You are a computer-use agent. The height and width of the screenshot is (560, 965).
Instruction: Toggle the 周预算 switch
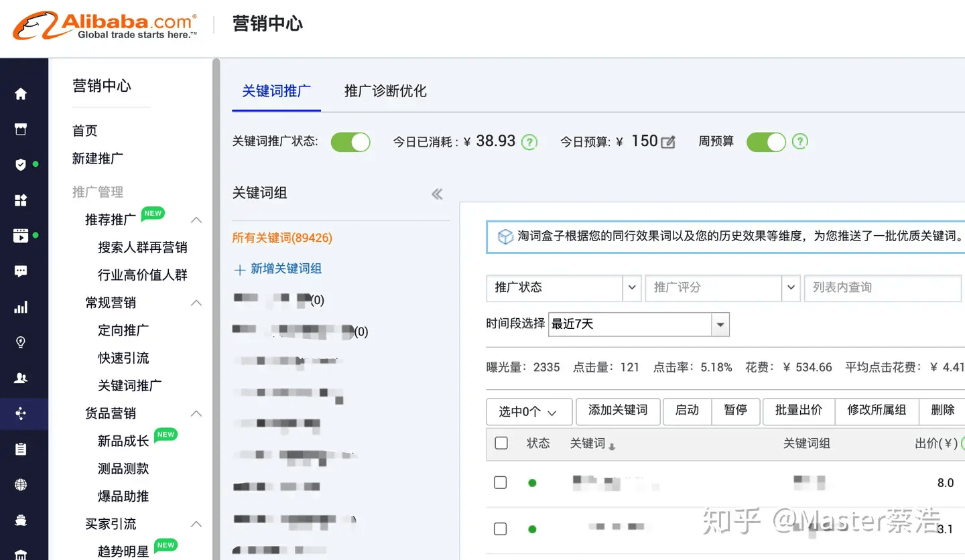click(766, 142)
